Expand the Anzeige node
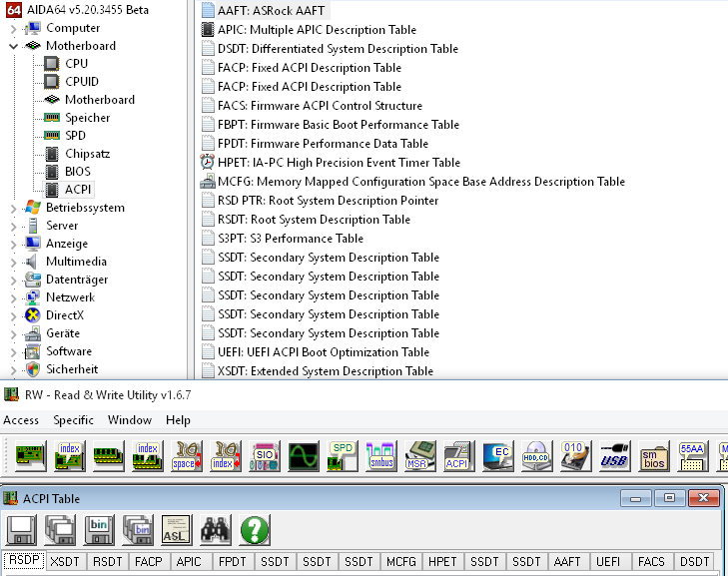 coord(13,245)
